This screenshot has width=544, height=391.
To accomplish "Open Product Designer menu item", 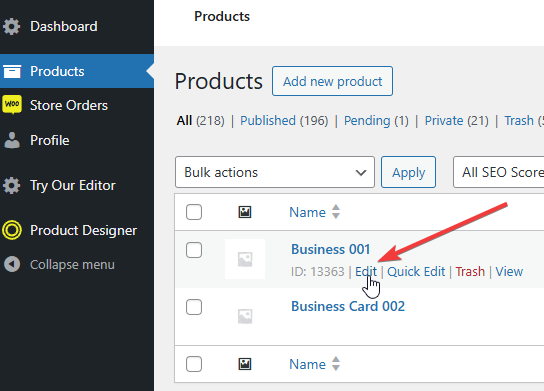I will click(83, 230).
